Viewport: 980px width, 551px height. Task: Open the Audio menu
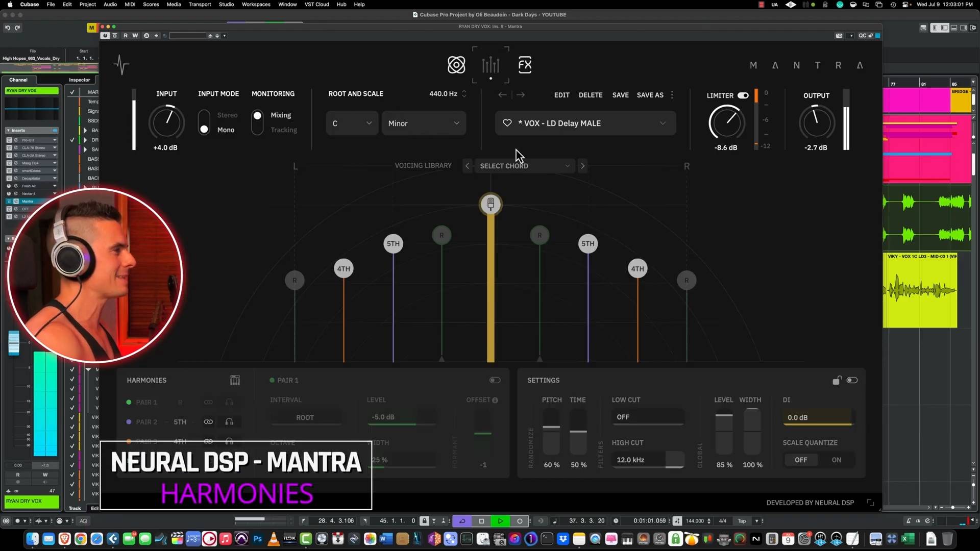(x=110, y=4)
